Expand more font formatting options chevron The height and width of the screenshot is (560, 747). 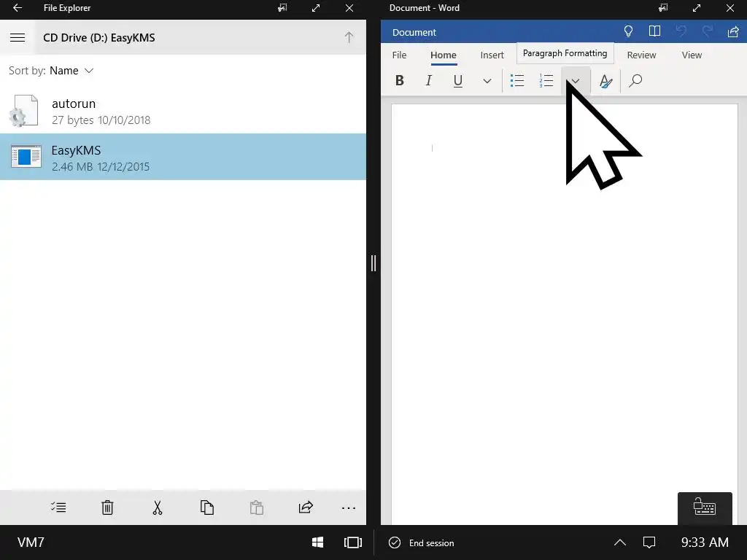(x=487, y=81)
